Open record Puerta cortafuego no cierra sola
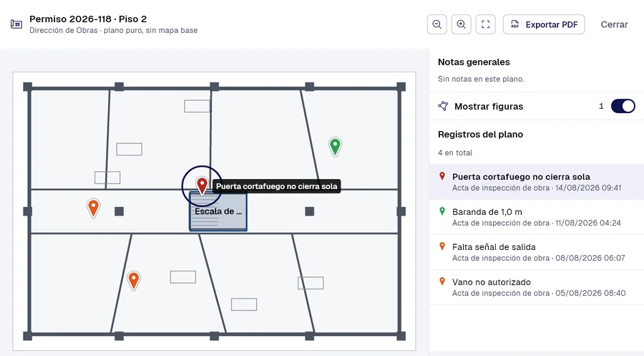 537,182
